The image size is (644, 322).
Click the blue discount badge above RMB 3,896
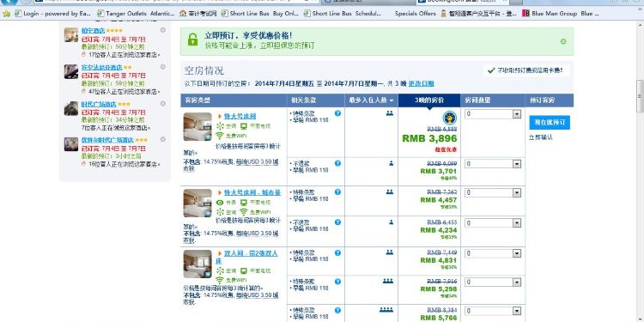(x=449, y=118)
